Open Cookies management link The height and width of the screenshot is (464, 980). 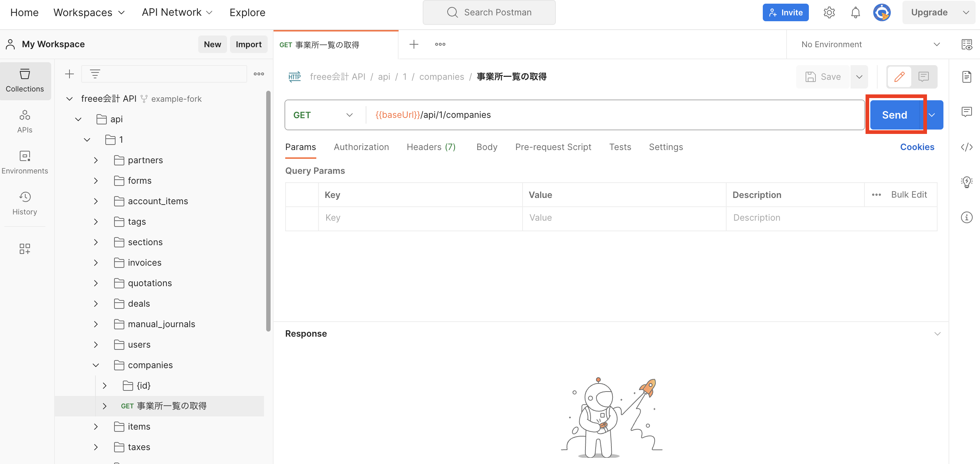point(917,147)
